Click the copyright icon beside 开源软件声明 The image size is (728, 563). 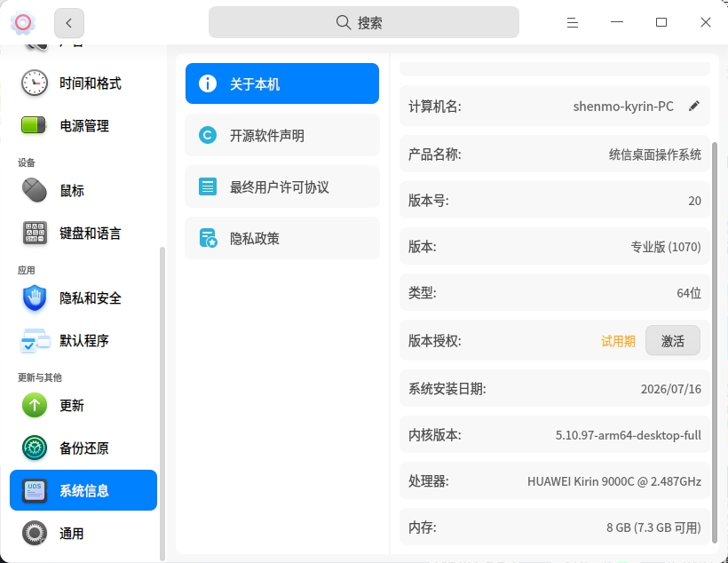208,135
